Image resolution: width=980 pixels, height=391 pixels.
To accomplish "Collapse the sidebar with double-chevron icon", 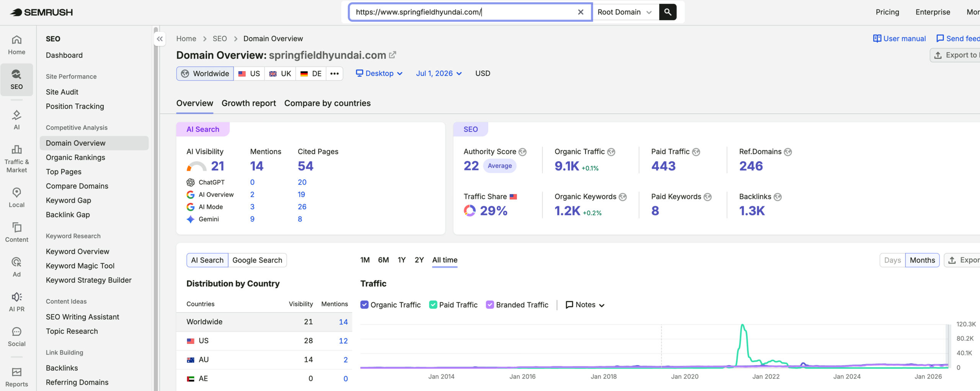I will (x=160, y=39).
